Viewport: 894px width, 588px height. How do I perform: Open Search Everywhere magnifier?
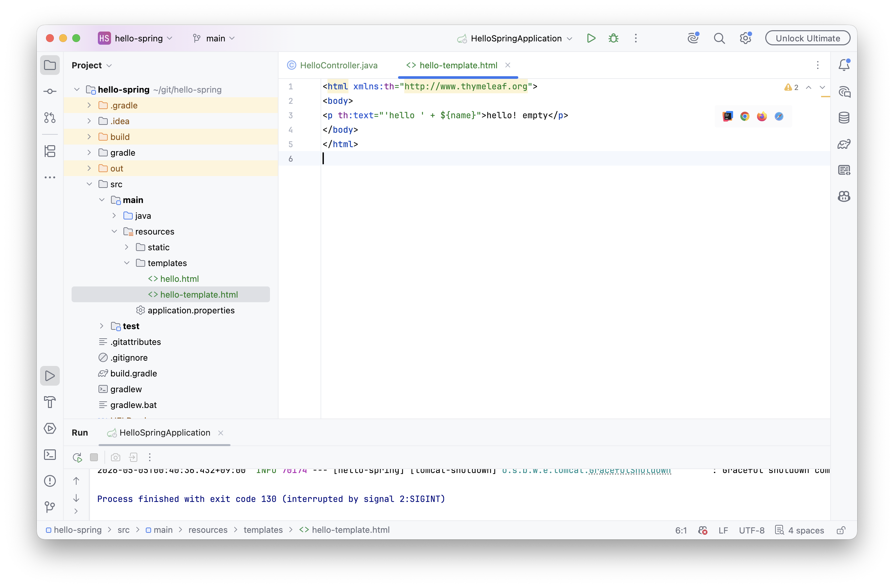(719, 38)
